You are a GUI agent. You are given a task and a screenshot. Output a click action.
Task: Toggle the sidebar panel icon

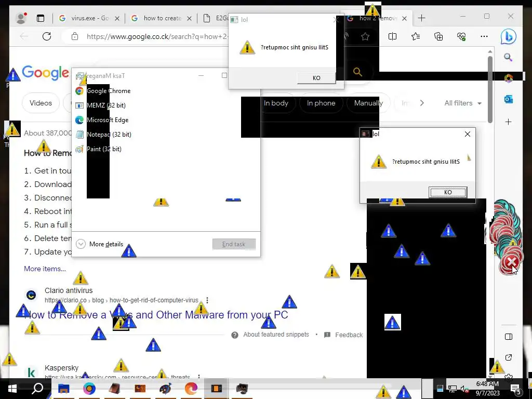pyautogui.click(x=508, y=337)
